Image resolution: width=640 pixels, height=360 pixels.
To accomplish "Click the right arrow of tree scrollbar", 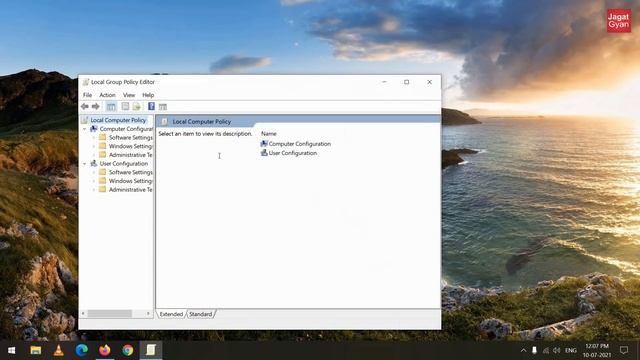I will 148,313.
